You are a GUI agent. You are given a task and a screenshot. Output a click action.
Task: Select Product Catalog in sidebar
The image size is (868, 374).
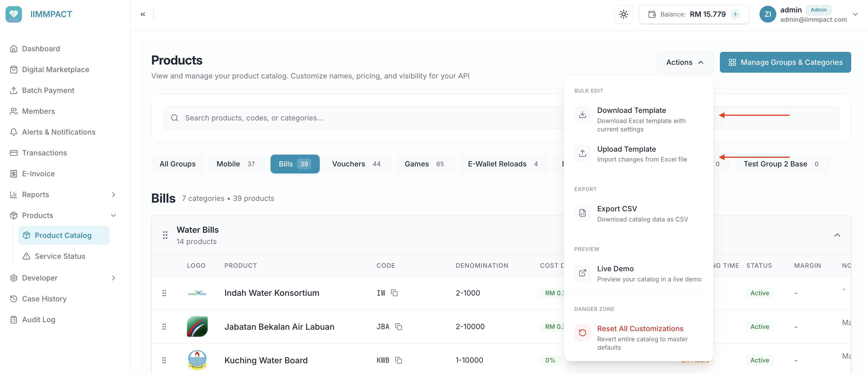pyautogui.click(x=64, y=235)
